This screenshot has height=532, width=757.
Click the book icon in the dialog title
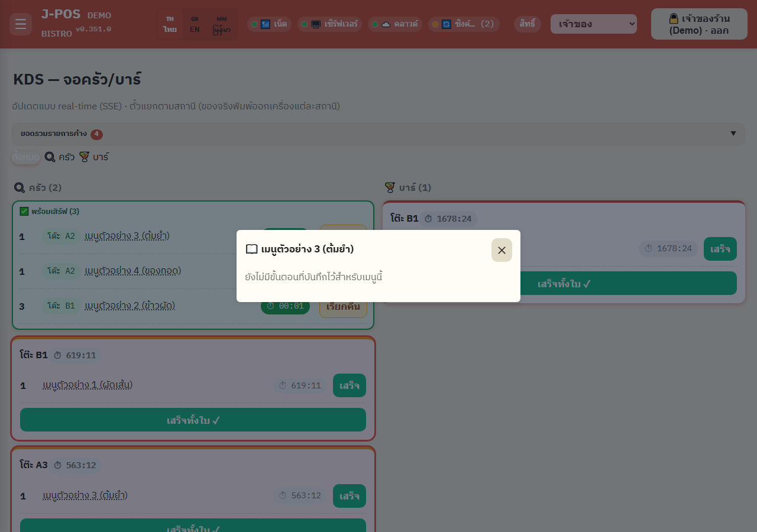pos(252,249)
